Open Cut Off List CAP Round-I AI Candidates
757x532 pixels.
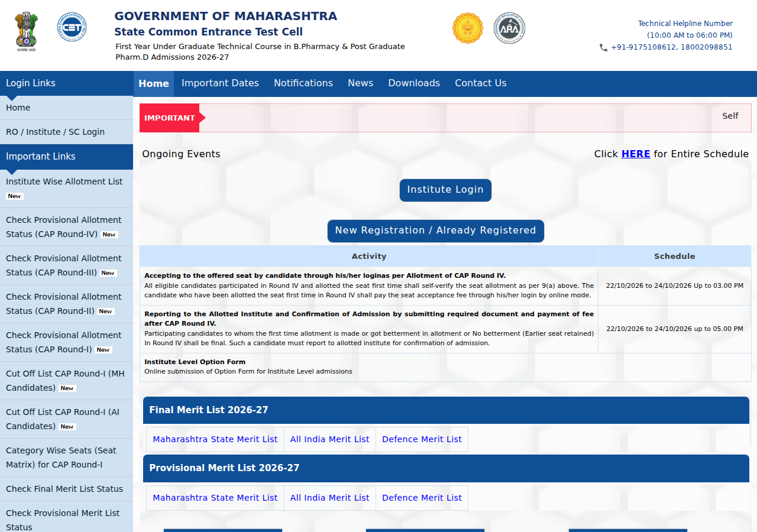click(x=66, y=419)
